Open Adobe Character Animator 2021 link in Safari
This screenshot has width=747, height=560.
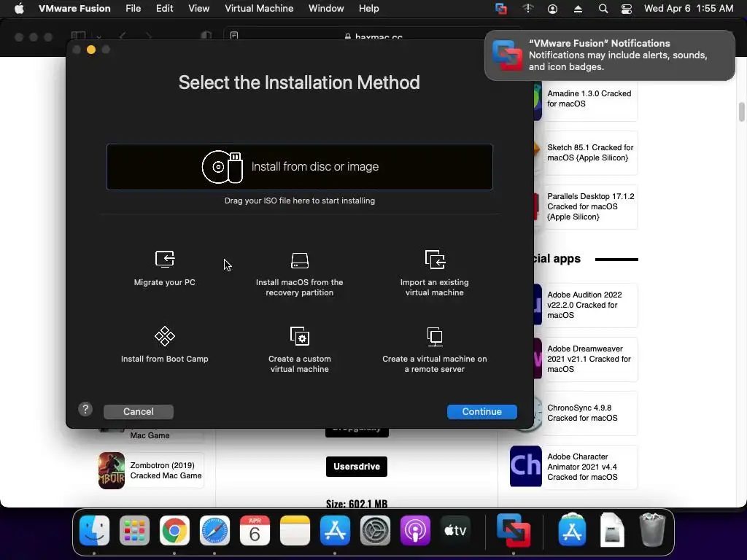(582, 467)
